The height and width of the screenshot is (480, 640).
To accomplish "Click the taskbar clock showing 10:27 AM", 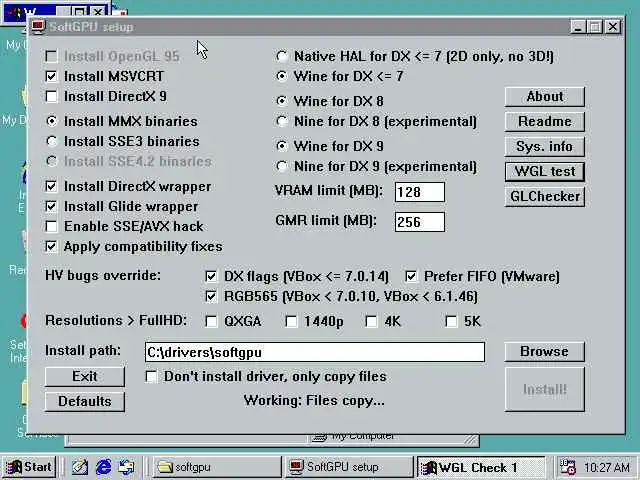I will (x=607, y=467).
